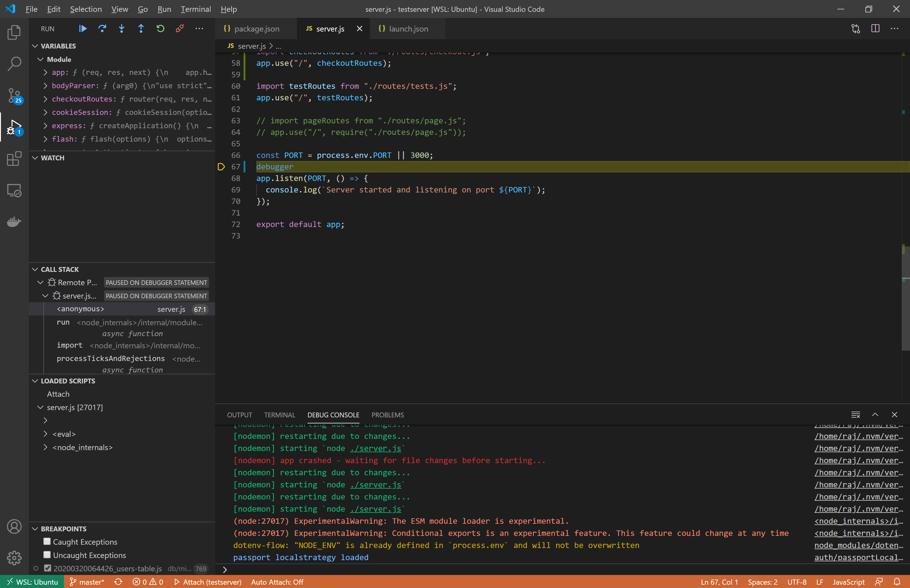Click the Step Into debug icon
Image resolution: width=910 pixels, height=588 pixels.
(122, 28)
